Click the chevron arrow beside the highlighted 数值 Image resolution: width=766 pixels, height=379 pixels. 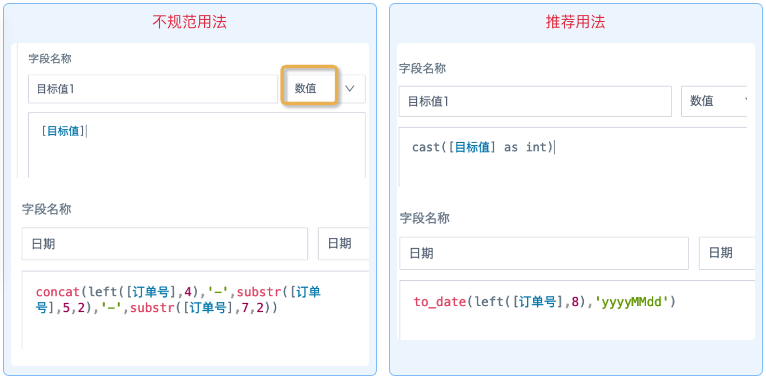(349, 88)
